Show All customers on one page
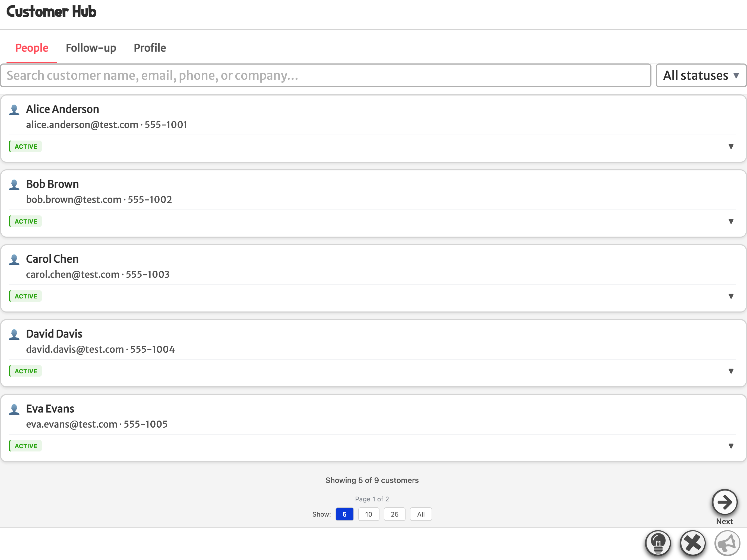Viewport: 747px width, 560px height. pos(421,514)
